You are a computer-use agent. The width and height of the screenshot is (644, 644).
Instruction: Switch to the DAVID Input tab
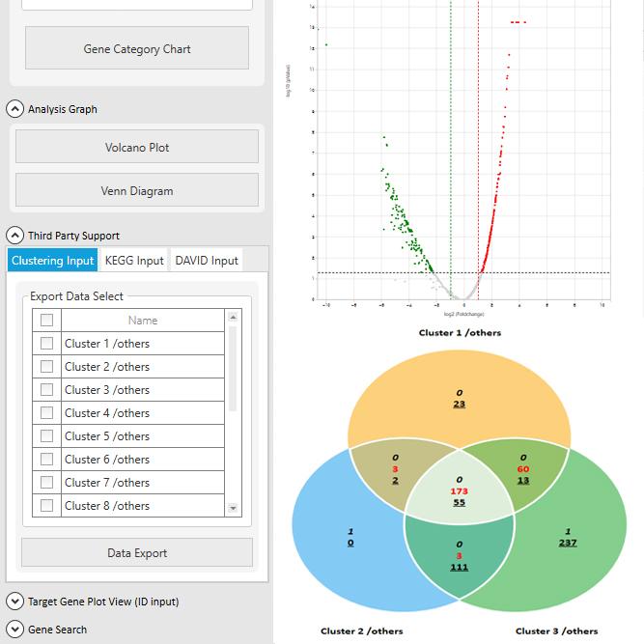coord(207,260)
